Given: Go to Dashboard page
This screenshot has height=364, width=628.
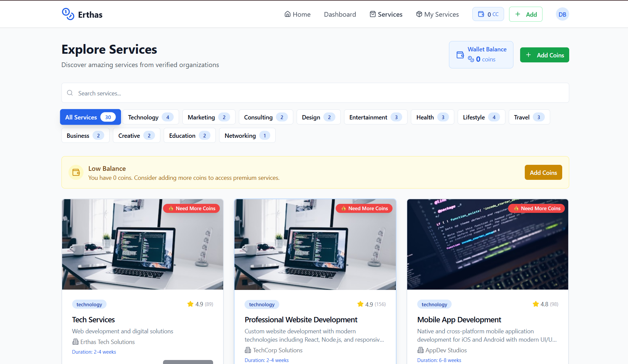Looking at the screenshot, I should tap(340, 14).
